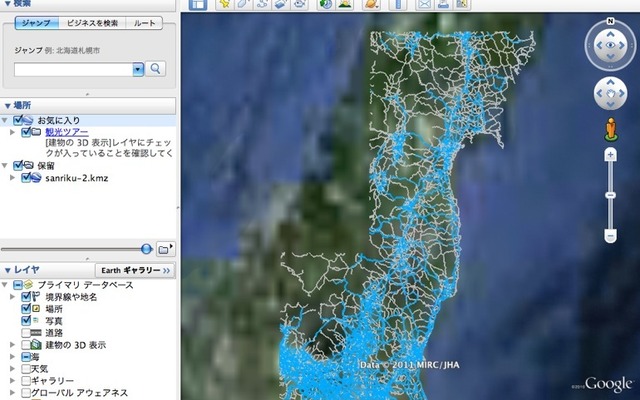Screen dimensions: 640x400
Task: Uncheck the 境界線や地名 layer checkbox
Action: [x=26, y=296]
